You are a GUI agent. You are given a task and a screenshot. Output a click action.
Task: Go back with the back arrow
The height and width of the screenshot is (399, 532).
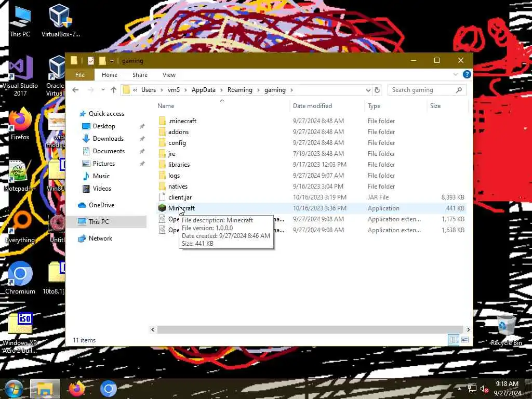pos(76,90)
